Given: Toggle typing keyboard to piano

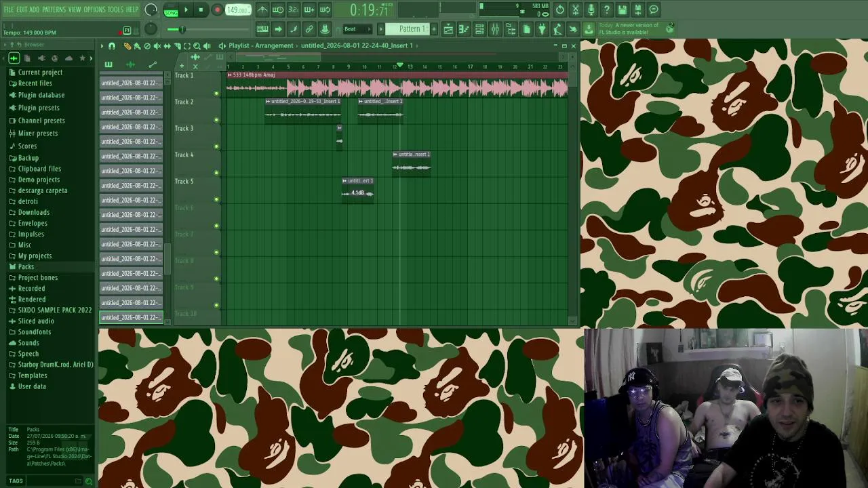Looking at the screenshot, I should 262,29.
